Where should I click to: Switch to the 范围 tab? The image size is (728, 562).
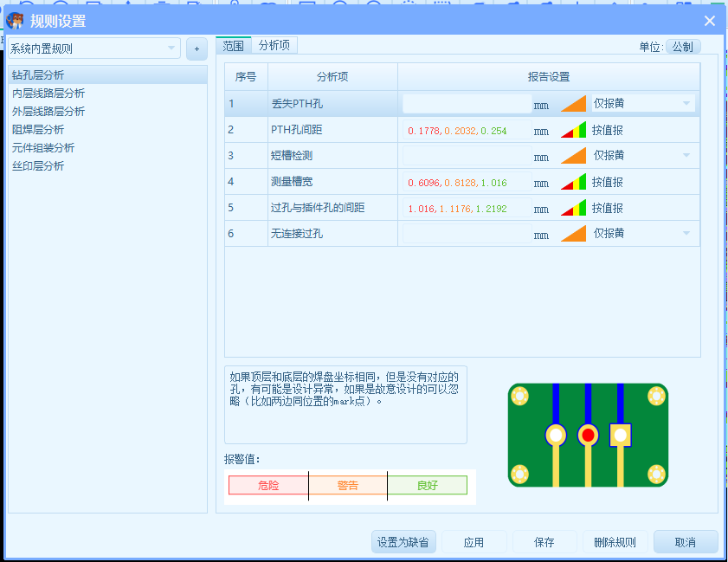click(x=234, y=46)
